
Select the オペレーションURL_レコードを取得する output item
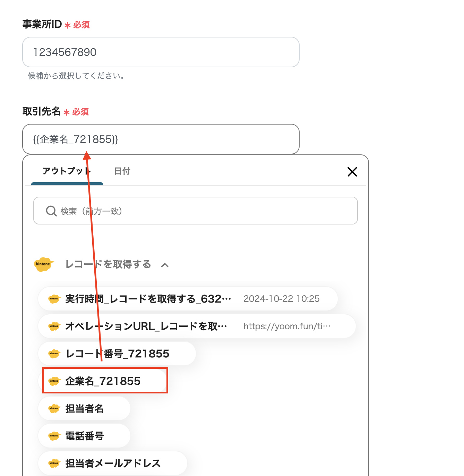[x=197, y=326]
